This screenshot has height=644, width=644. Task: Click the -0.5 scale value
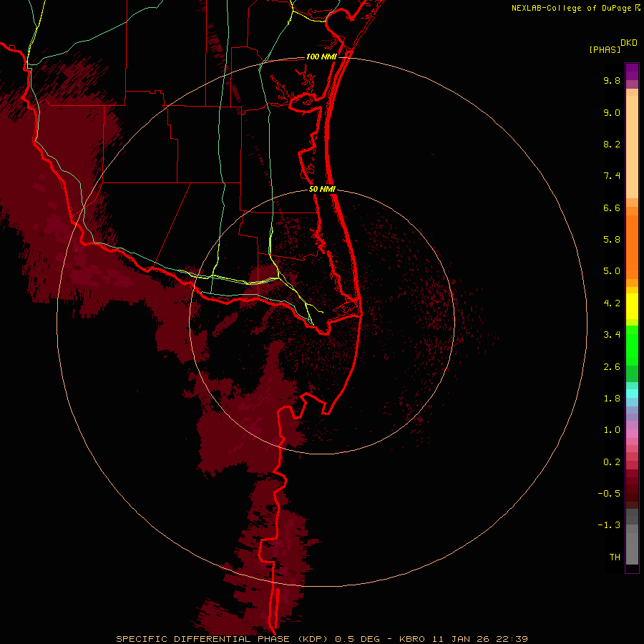(x=609, y=494)
